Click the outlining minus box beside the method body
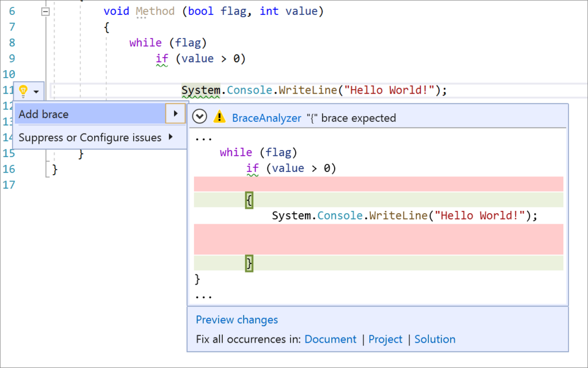 point(45,10)
